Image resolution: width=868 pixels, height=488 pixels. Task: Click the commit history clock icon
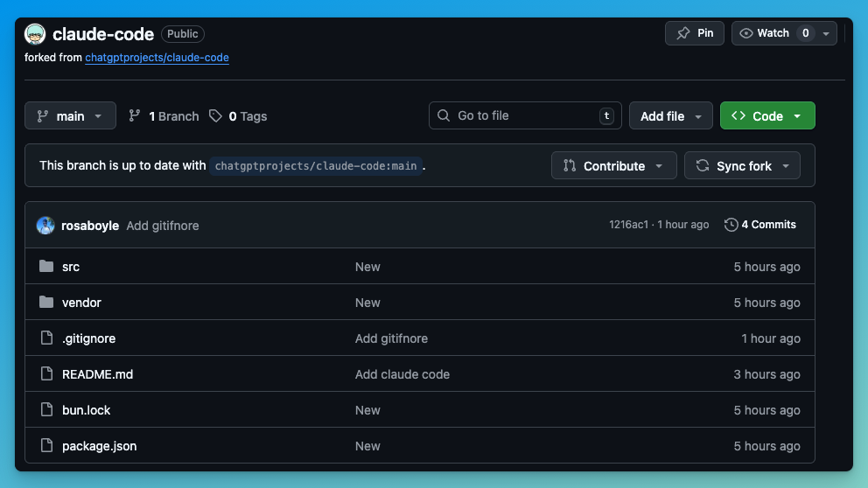731,225
